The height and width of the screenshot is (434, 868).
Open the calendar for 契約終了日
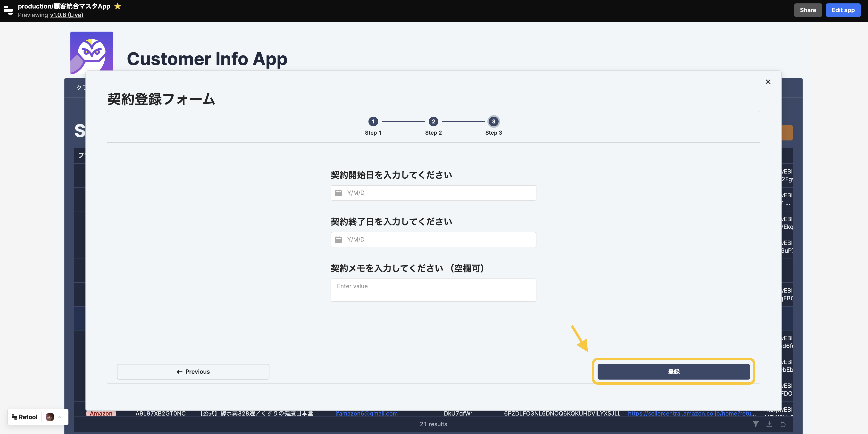pyautogui.click(x=339, y=239)
